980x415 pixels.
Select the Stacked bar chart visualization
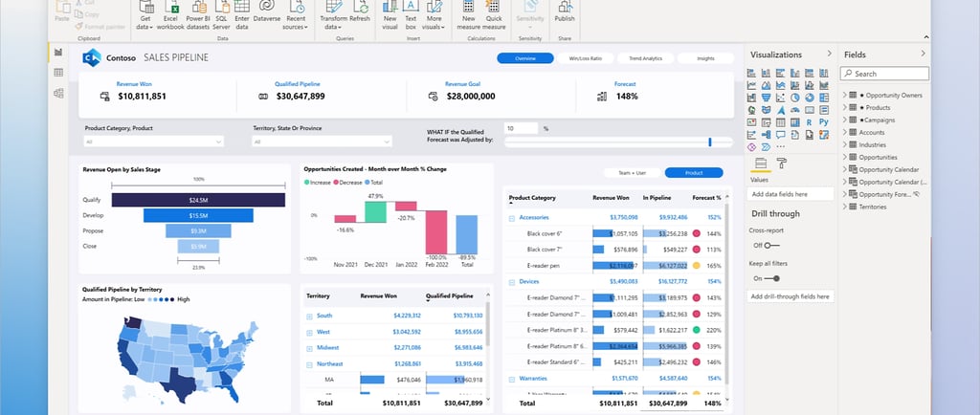pos(751,73)
